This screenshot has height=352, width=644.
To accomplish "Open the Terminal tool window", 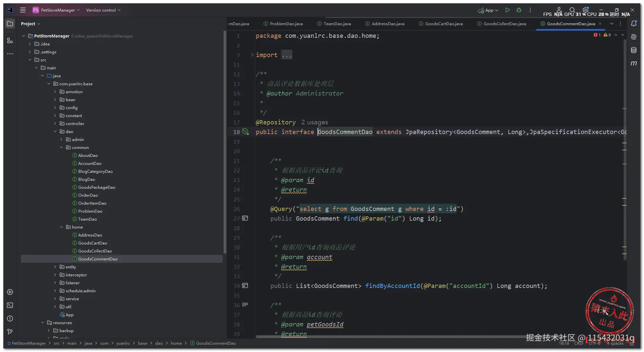I will (10, 305).
